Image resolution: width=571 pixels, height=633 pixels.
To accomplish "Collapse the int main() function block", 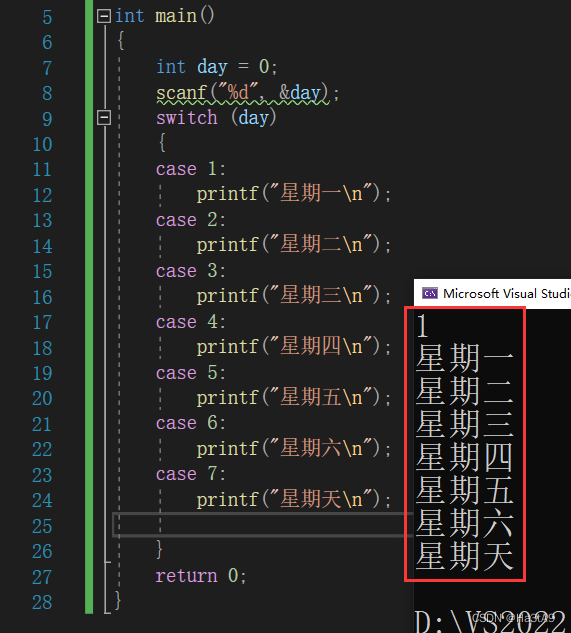I will point(104,16).
